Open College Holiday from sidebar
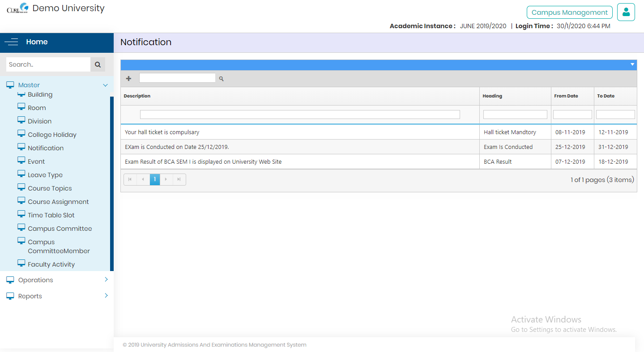Screen dimensions: 644x352 pos(52,135)
